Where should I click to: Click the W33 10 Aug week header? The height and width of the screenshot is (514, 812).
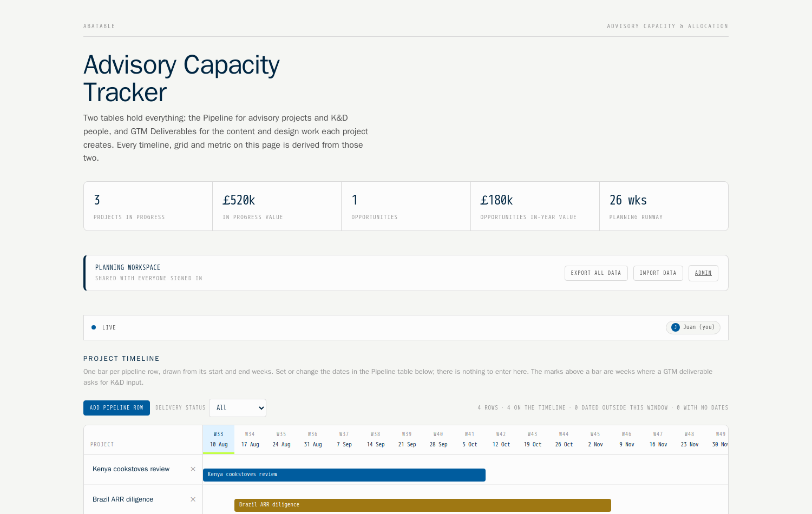[219, 439]
